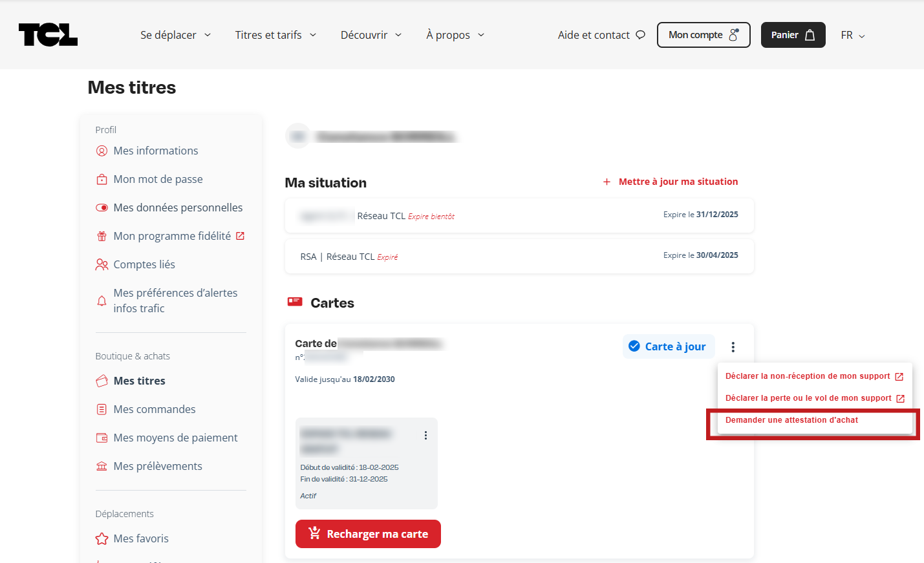Open the Titres et tarifs dropdown
This screenshot has width=924, height=563.
click(275, 35)
